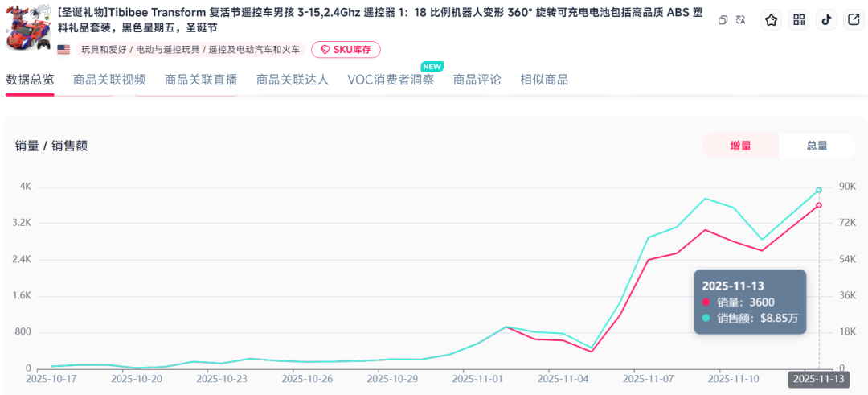Copy the product title with copy icon
Screen dimensions: 868x395
tap(723, 20)
